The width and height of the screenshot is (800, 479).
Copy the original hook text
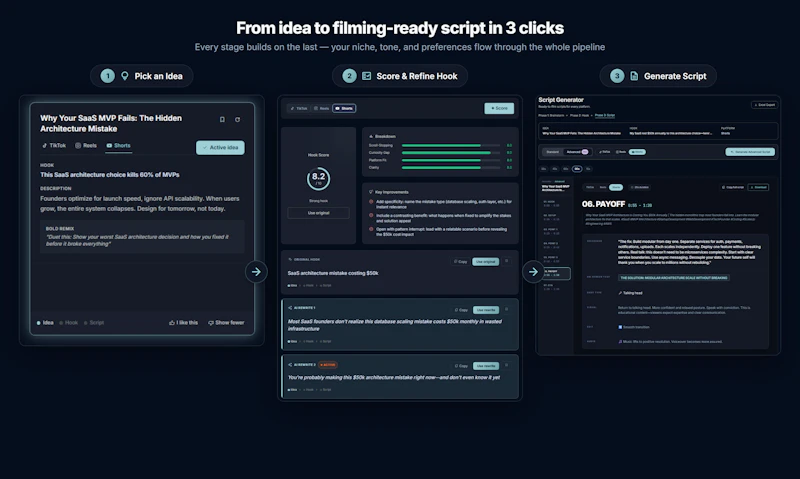point(460,261)
